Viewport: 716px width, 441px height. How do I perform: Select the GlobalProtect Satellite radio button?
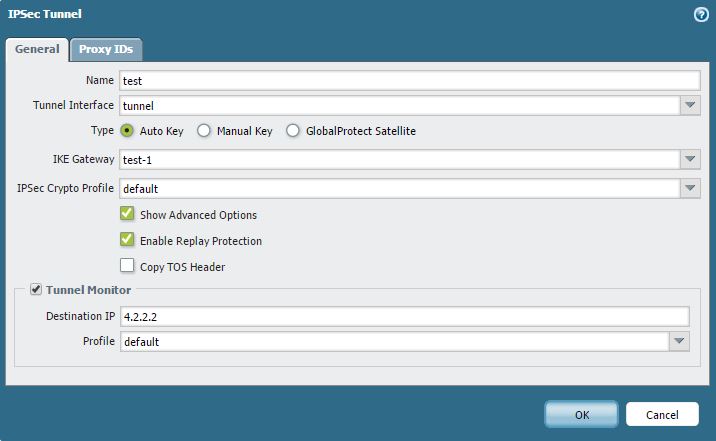(x=293, y=131)
